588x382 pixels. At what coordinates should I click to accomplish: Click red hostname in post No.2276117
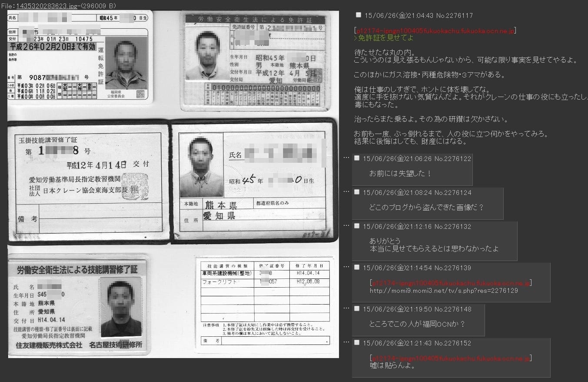[435, 31]
